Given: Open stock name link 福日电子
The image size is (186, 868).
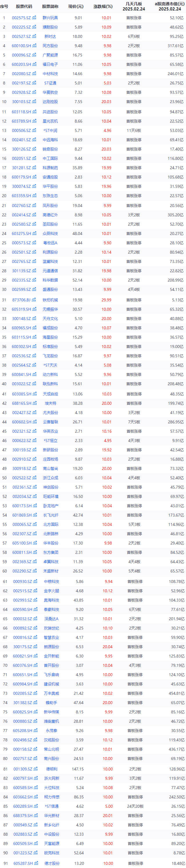Looking at the screenshot, I should pos(50,64).
